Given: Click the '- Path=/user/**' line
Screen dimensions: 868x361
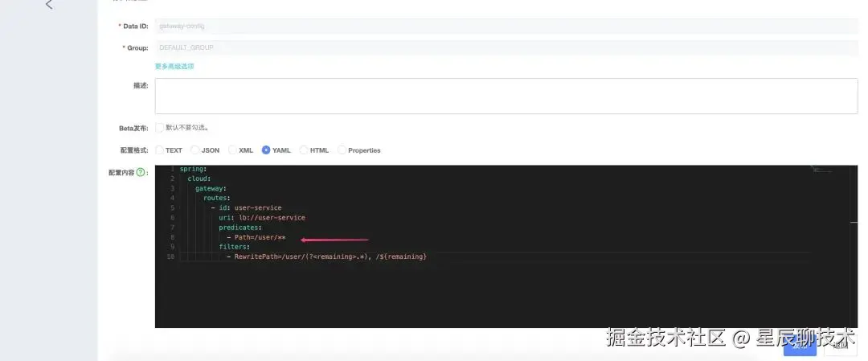Looking at the screenshot, I should (256, 237).
